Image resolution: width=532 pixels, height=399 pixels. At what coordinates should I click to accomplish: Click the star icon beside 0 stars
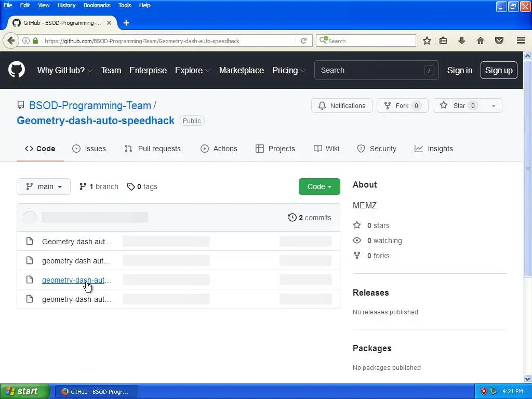(357, 225)
